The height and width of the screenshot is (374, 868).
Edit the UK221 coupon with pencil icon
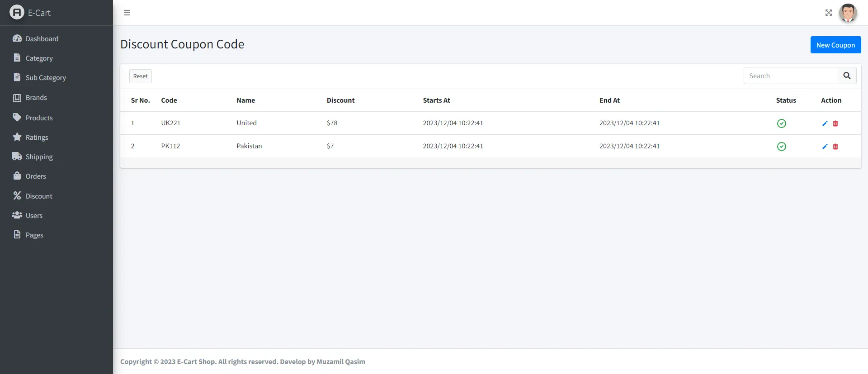[x=825, y=123]
